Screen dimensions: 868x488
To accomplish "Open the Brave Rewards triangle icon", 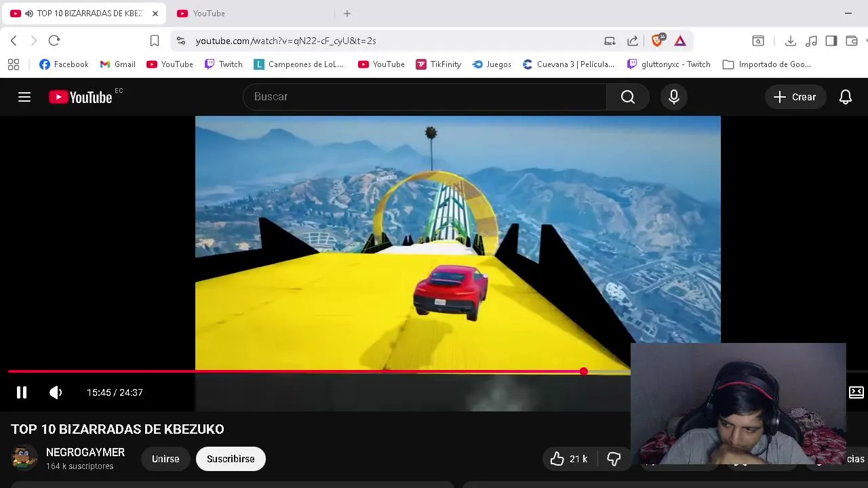I will 680,41.
